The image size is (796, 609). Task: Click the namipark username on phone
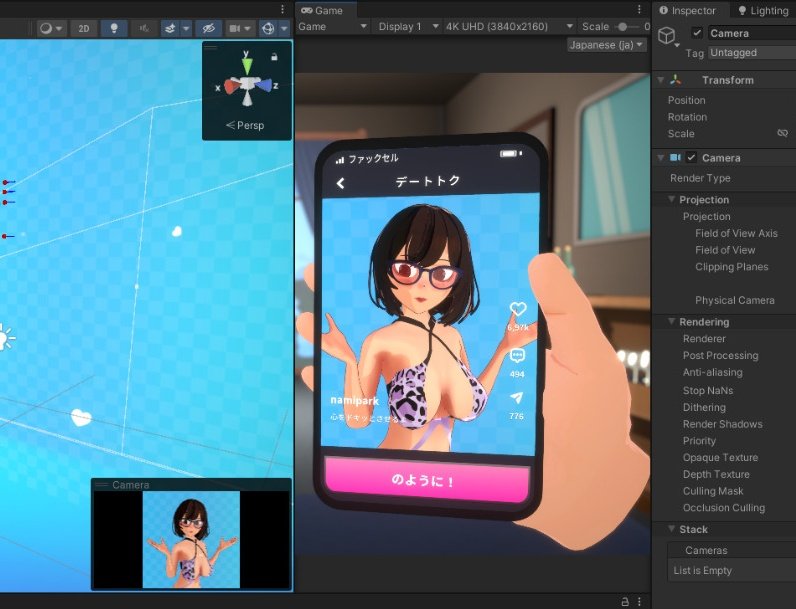click(354, 400)
